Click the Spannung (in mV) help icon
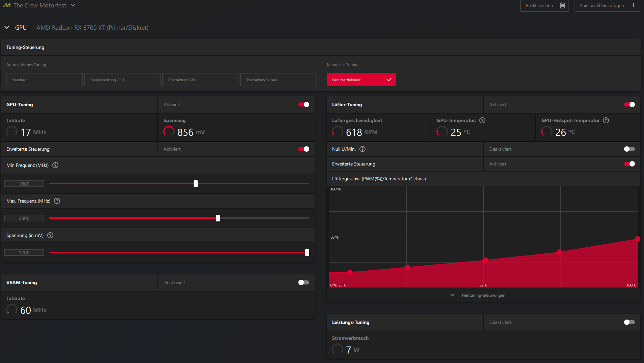 [50, 235]
